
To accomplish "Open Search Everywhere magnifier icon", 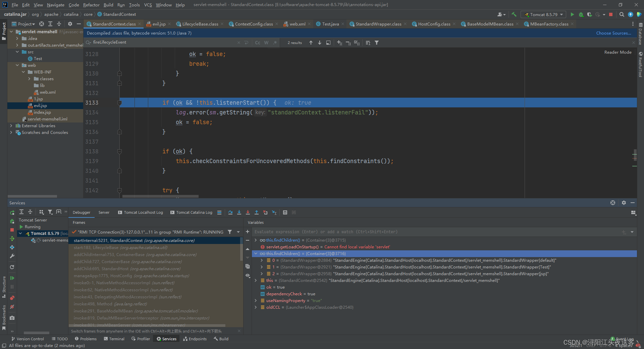I will coord(622,14).
